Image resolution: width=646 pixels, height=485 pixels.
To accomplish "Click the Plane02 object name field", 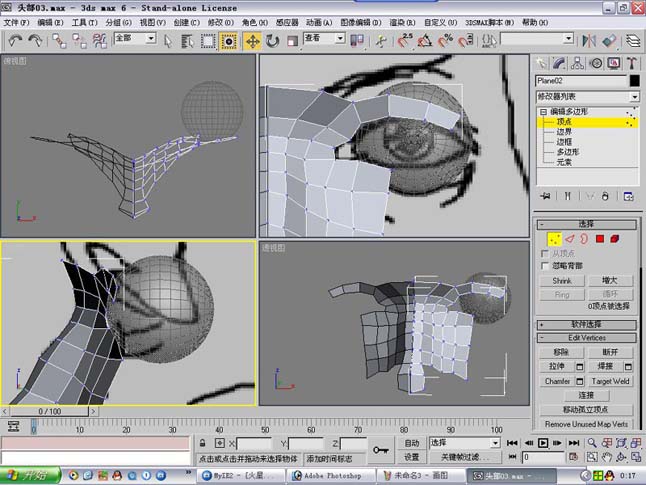I will tap(580, 81).
